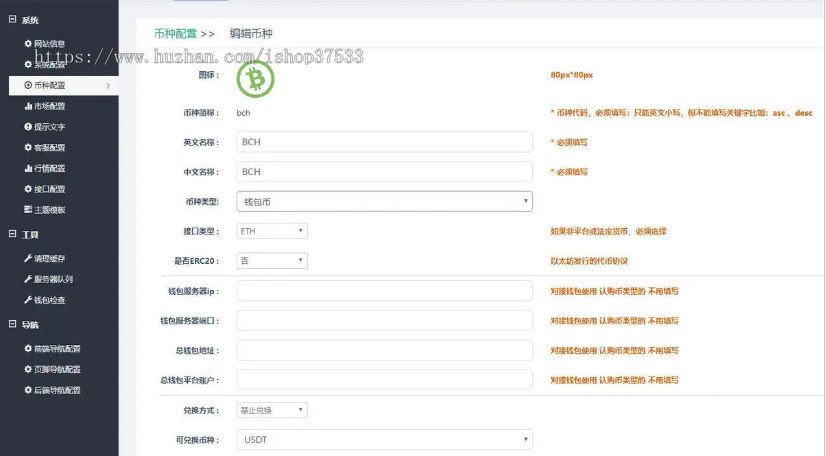Image resolution: width=826 pixels, height=456 pixels.
Task: Click the 总钱包地址 input field
Action: [x=385, y=350]
